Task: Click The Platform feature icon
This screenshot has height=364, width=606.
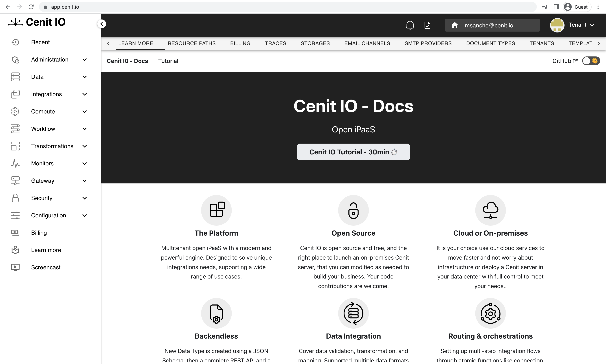Action: tap(216, 210)
